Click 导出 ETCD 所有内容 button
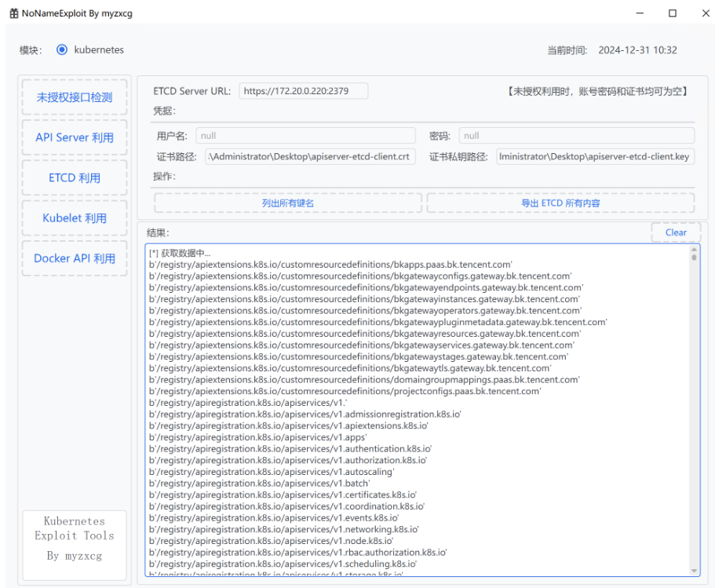 tap(560, 203)
